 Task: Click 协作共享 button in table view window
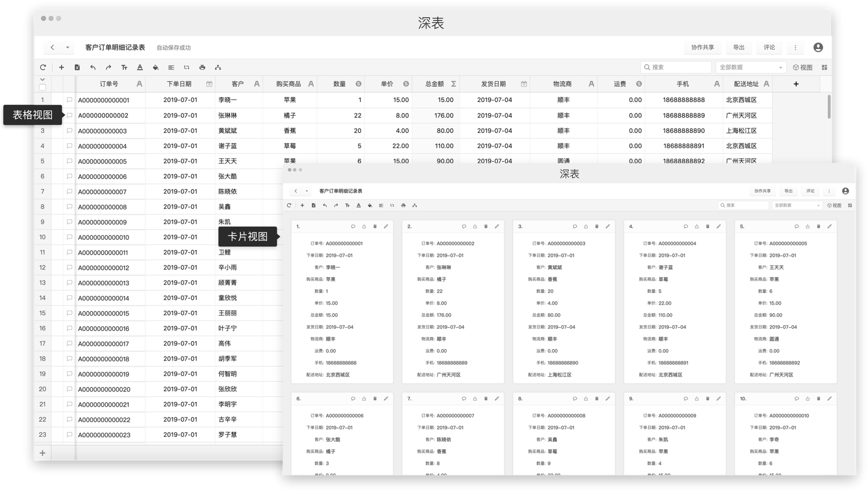click(703, 47)
